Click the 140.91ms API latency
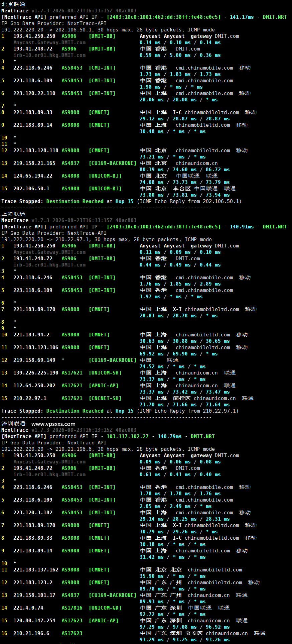 (x=242, y=227)
